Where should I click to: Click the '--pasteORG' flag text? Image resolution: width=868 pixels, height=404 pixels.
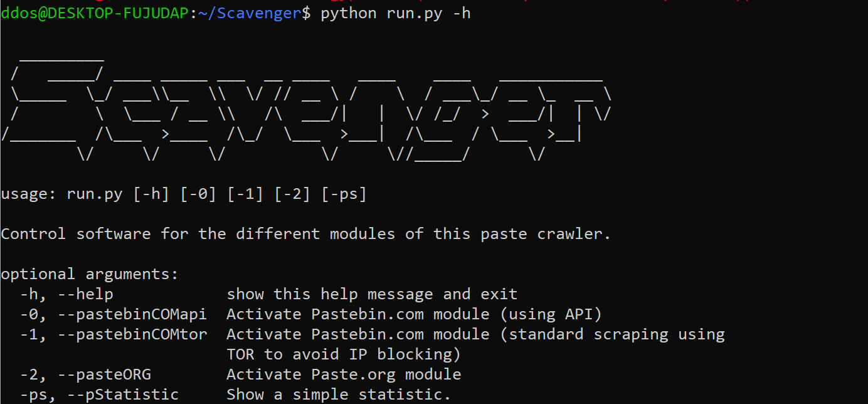click(104, 375)
